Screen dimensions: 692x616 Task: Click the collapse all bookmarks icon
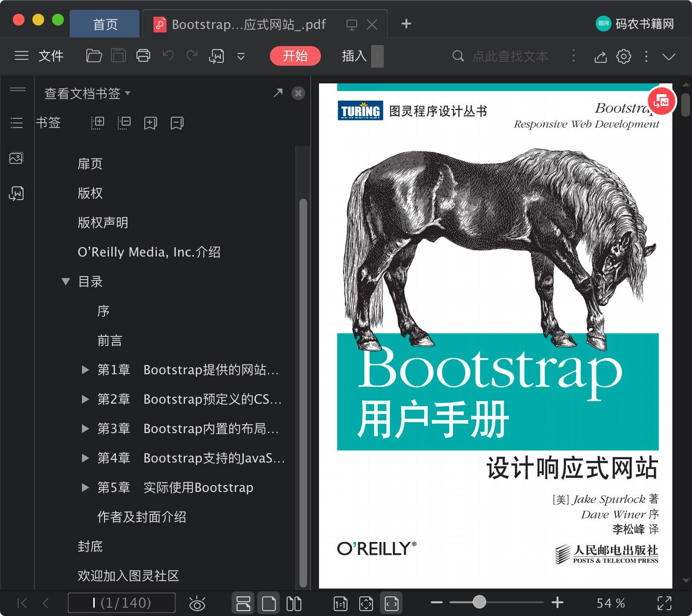tap(124, 123)
